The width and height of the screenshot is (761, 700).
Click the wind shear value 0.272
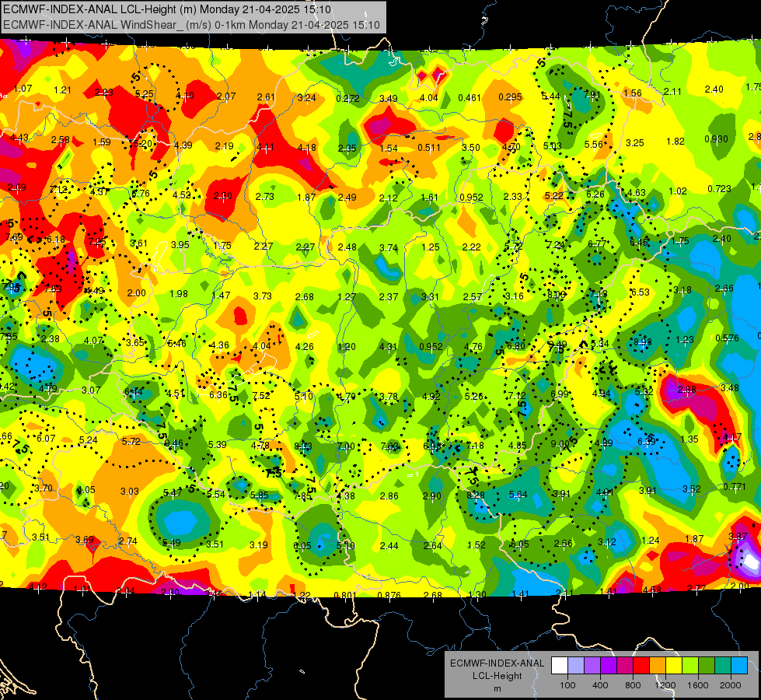(x=348, y=99)
